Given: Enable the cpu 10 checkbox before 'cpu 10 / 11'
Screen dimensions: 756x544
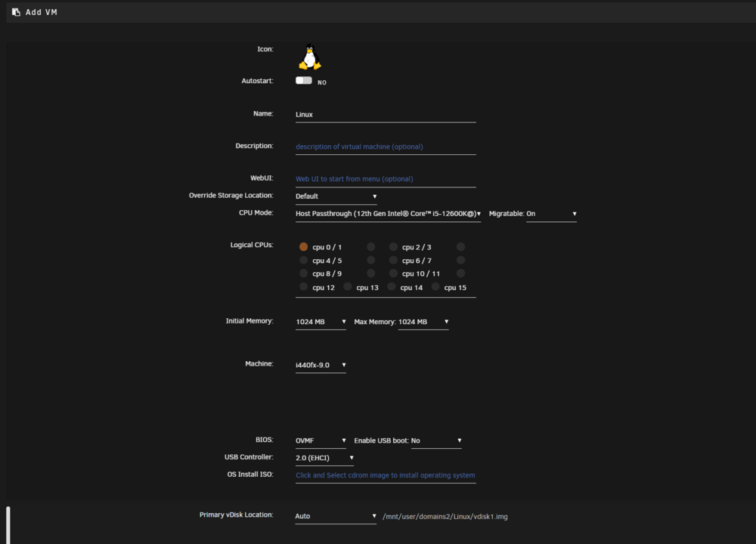Looking at the screenshot, I should click(x=393, y=274).
